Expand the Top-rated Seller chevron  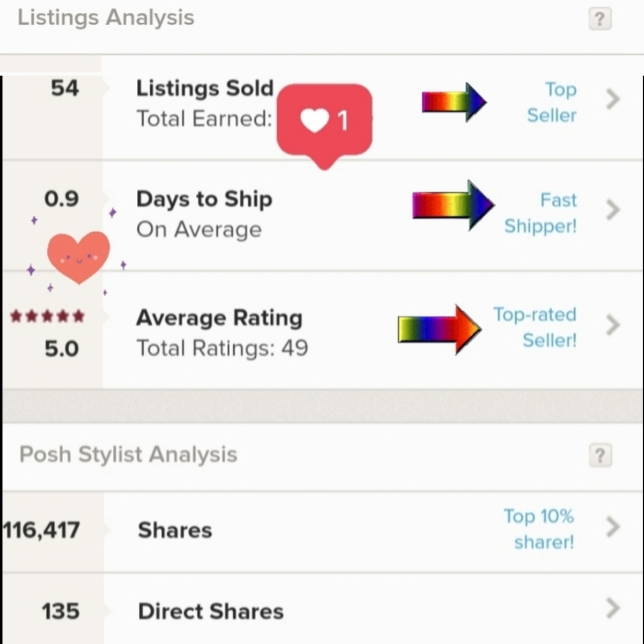pos(612,325)
